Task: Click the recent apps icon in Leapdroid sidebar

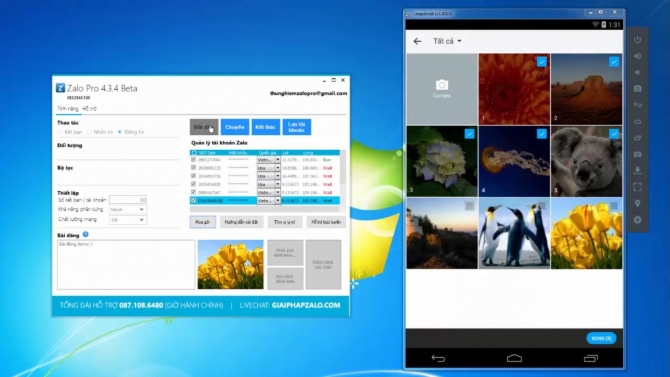Action: [x=638, y=138]
